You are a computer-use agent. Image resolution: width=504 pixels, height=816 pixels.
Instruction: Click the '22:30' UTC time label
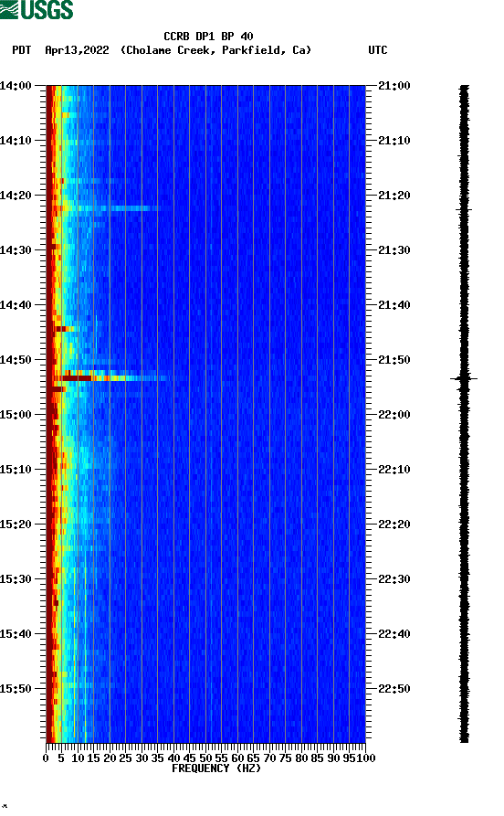(394, 579)
